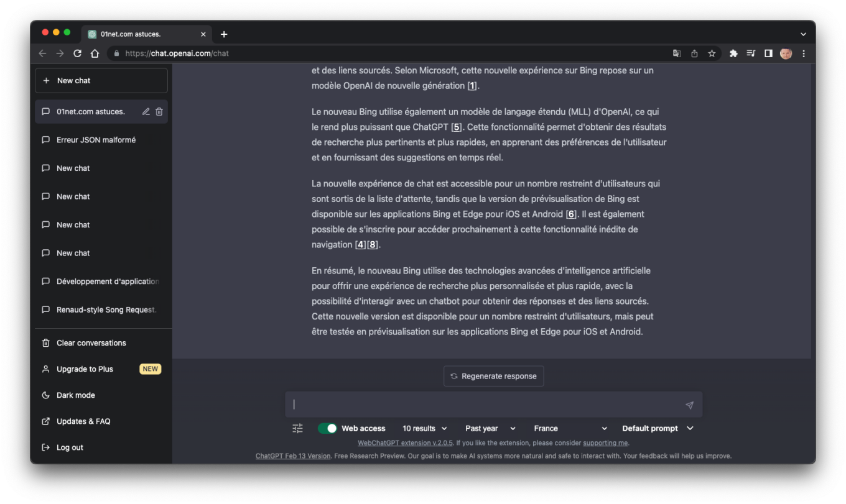Click the translate page icon in address bar
This screenshot has height=504, width=846.
click(x=677, y=53)
